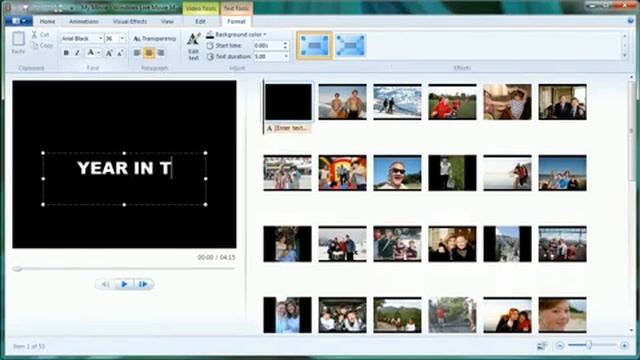The image size is (640, 360).
Task: Click the Item 1 of 53 status text
Action: pyautogui.click(x=29, y=347)
